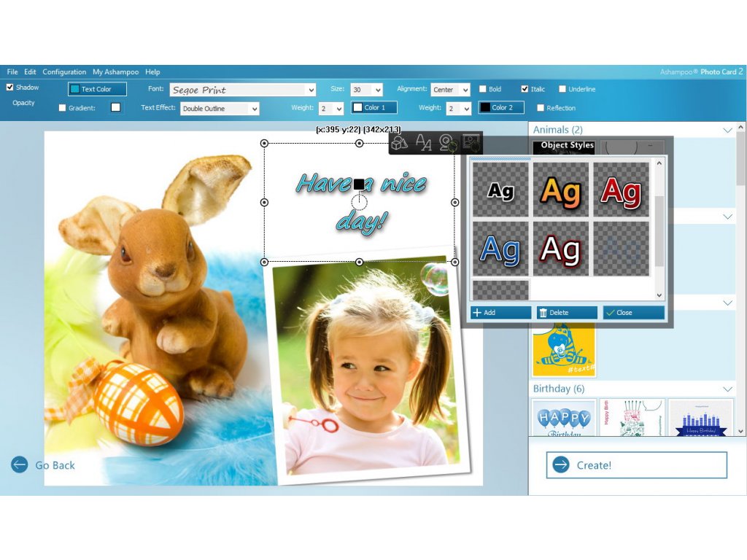
Task: Click the Object Styles scroll down arrow
Action: pos(659,295)
